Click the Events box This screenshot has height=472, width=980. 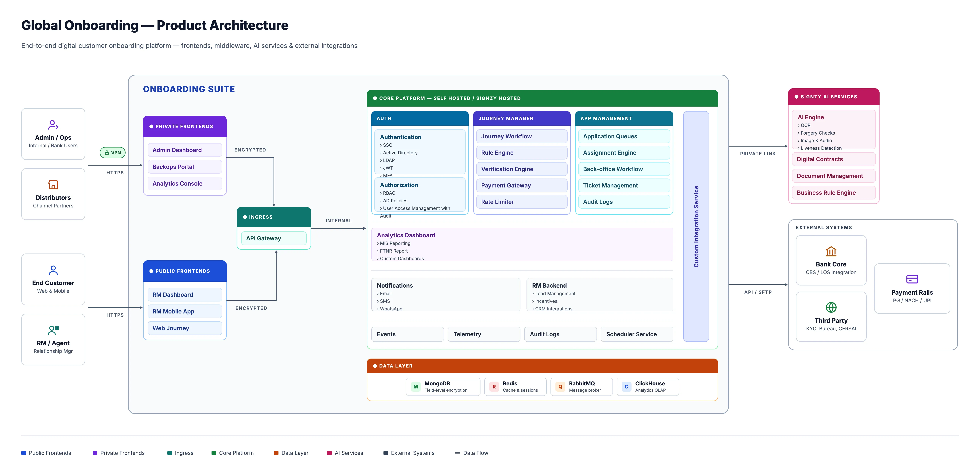tap(407, 334)
